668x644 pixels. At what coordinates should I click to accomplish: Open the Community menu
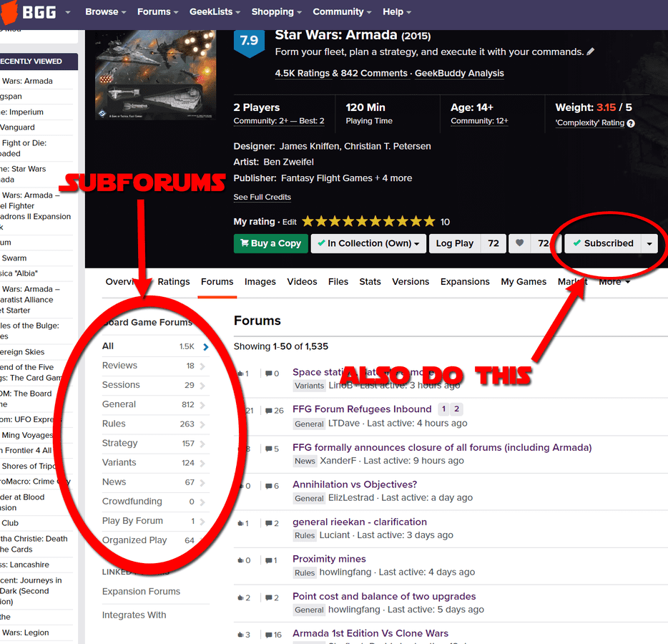(341, 12)
